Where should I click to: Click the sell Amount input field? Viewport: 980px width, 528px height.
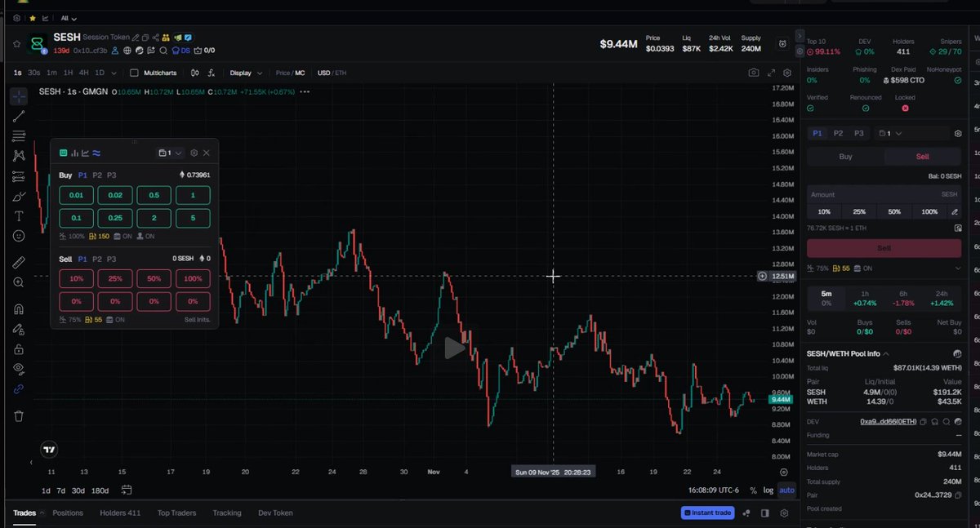click(x=884, y=194)
